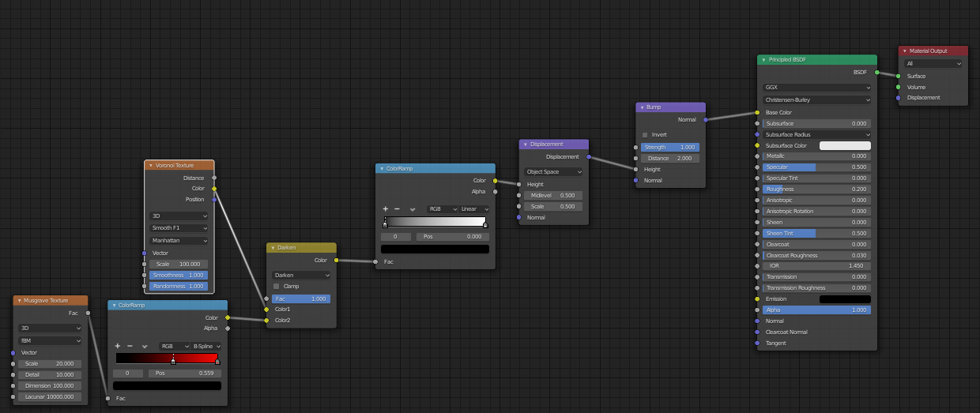Click the Material Output Volume input socket

899,87
